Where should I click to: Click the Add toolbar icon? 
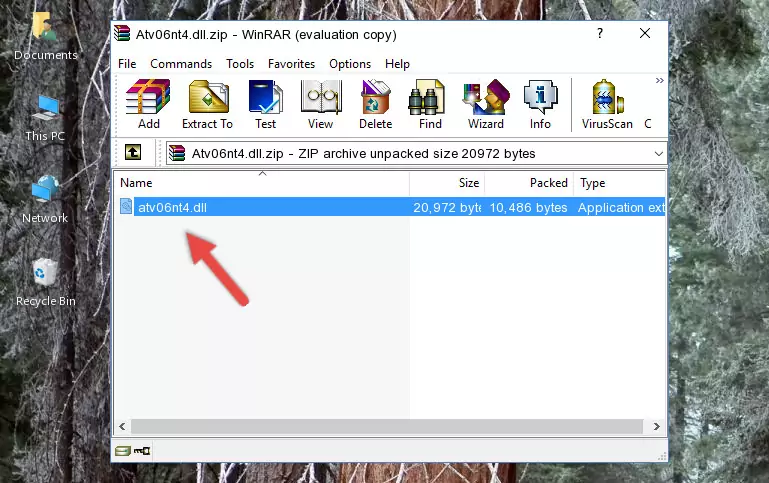[x=148, y=104]
